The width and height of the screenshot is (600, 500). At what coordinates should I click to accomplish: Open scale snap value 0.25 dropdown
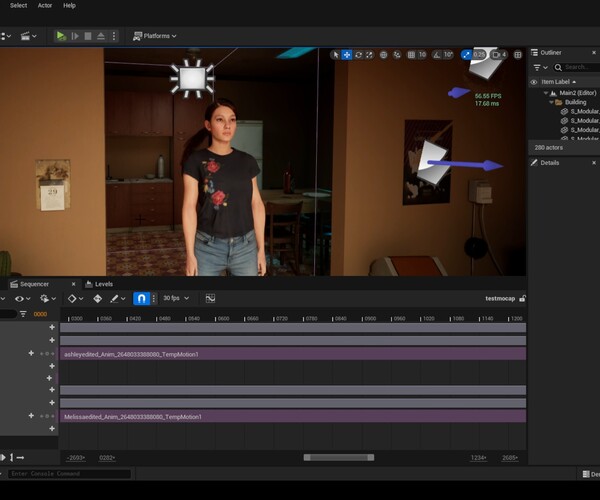tap(479, 55)
